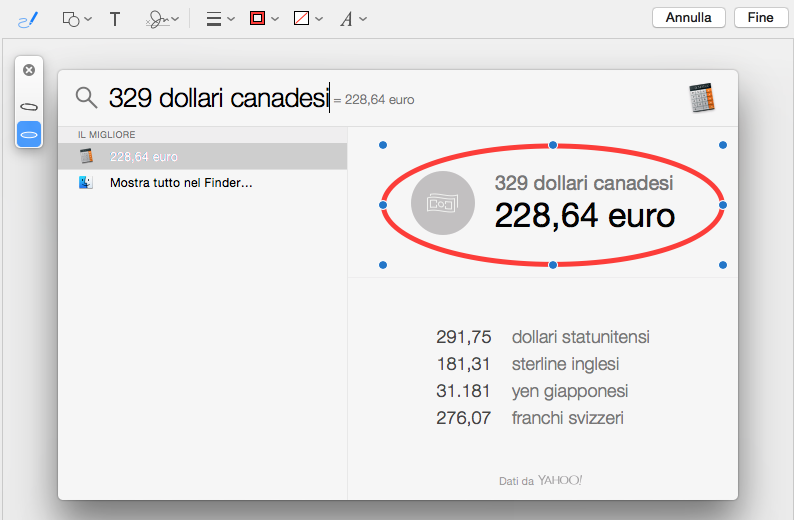
Task: Click 181,31 sterline inglesi row
Action: coord(528,364)
